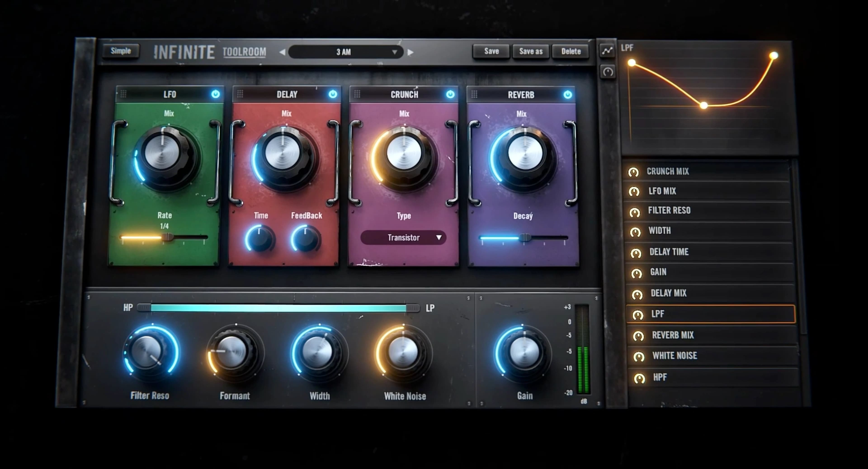Go to the next preset with right arrow
Viewport: 868px width, 469px height.
point(410,52)
